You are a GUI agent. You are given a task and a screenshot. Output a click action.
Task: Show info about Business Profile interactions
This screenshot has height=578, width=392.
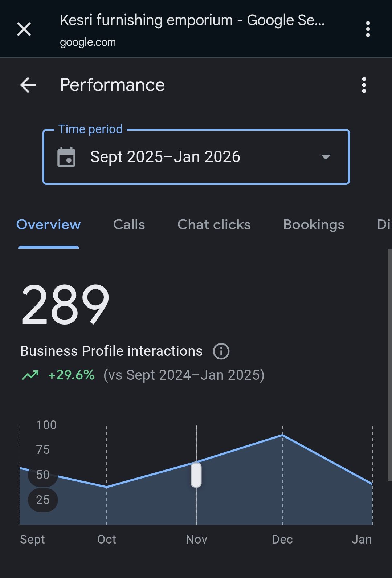tap(221, 351)
